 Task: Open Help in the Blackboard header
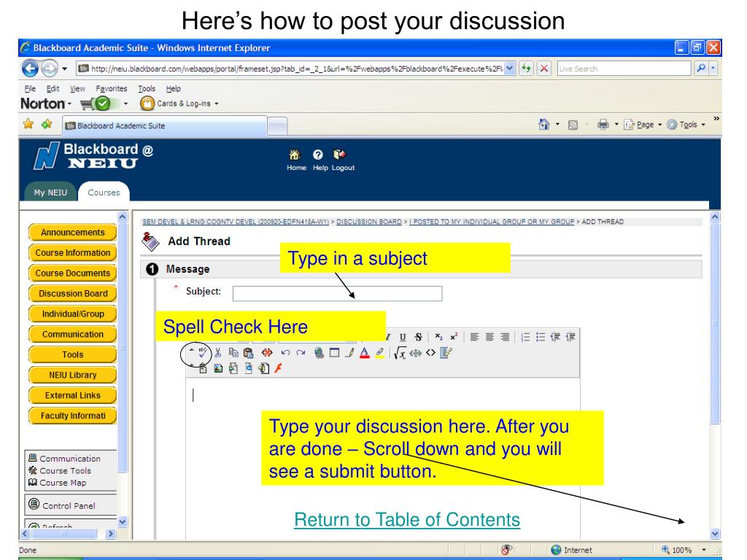320,160
